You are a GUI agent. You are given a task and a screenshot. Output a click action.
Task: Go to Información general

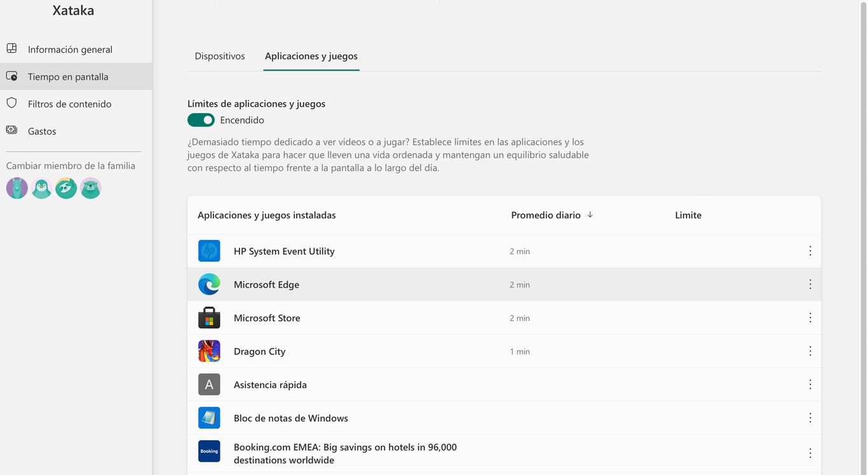70,49
